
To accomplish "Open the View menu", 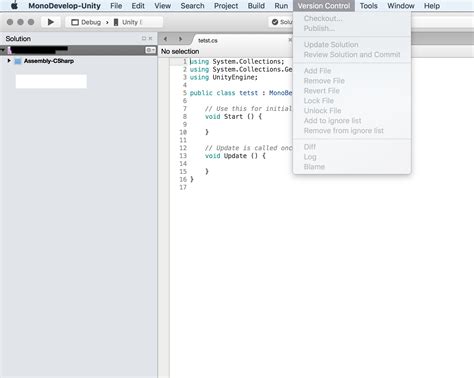I will (x=162, y=6).
